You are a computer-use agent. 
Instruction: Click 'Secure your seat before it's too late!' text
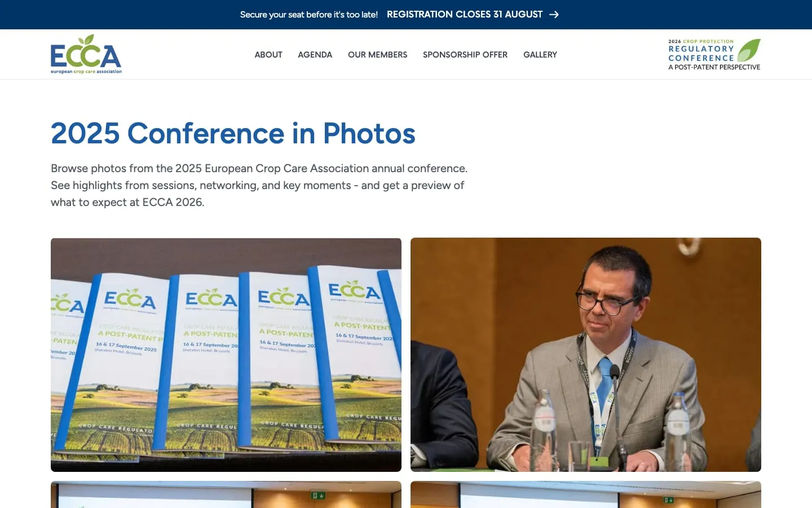(x=309, y=15)
